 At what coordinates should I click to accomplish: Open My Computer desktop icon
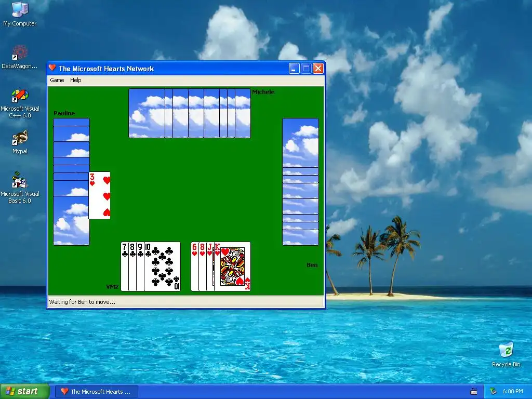point(20,14)
